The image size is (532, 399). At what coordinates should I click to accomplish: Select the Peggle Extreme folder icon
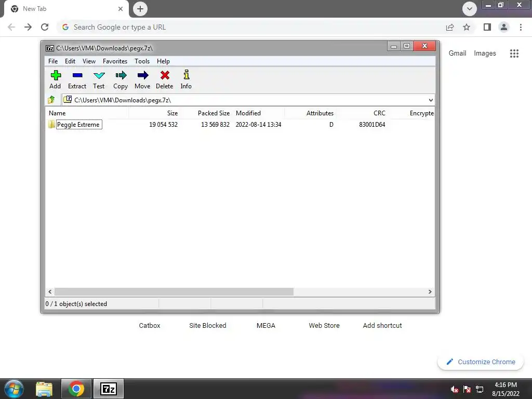click(x=51, y=124)
